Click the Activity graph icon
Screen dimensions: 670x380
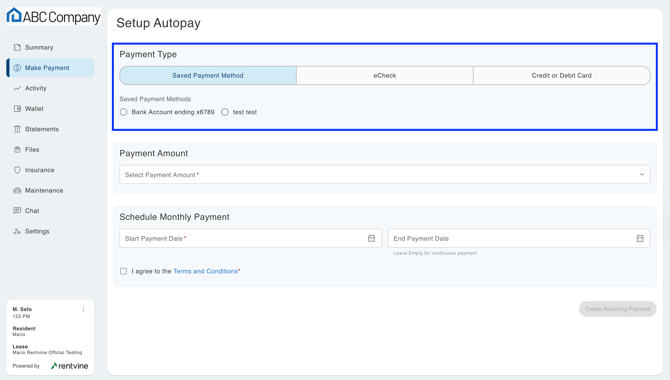coord(17,88)
